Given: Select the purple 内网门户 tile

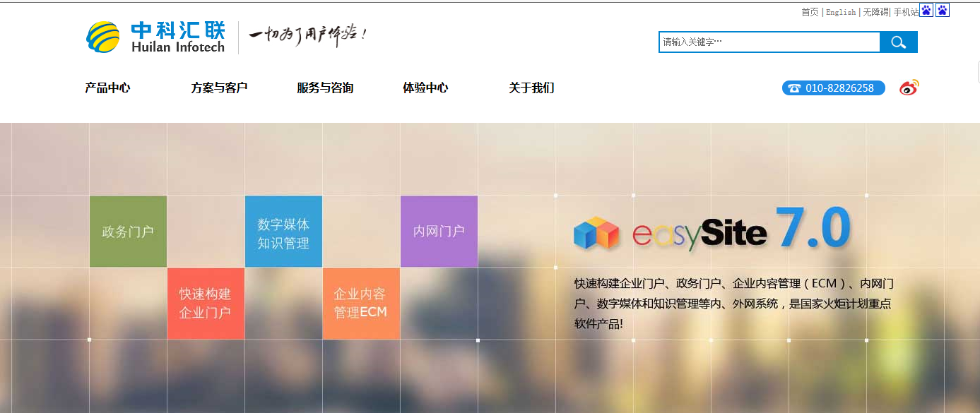Looking at the screenshot, I should point(439,232).
